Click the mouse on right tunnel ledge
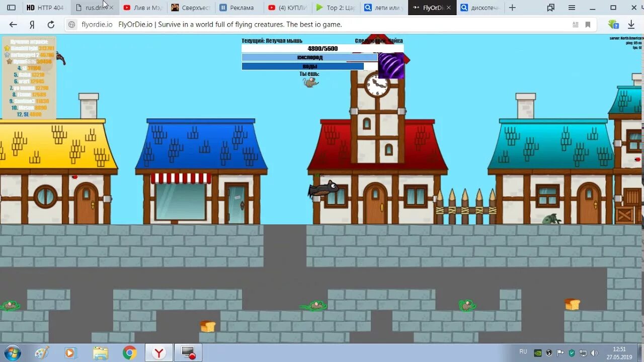The width and height of the screenshot is (644, 362). click(x=467, y=305)
